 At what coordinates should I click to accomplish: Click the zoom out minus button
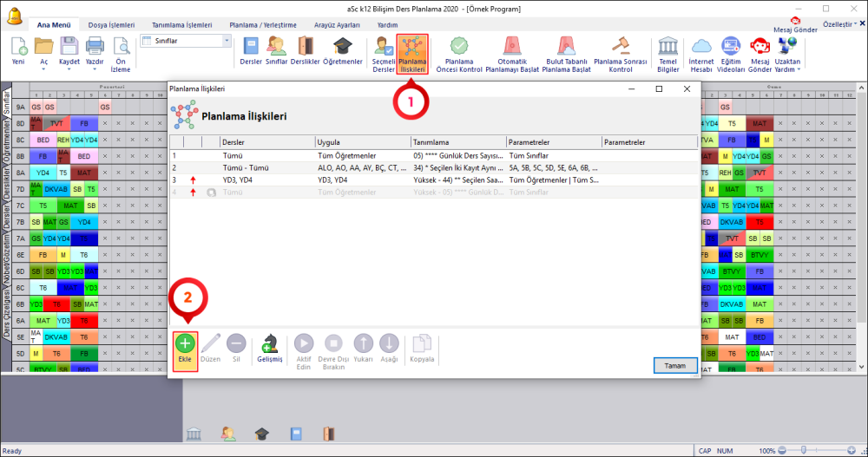(x=782, y=450)
